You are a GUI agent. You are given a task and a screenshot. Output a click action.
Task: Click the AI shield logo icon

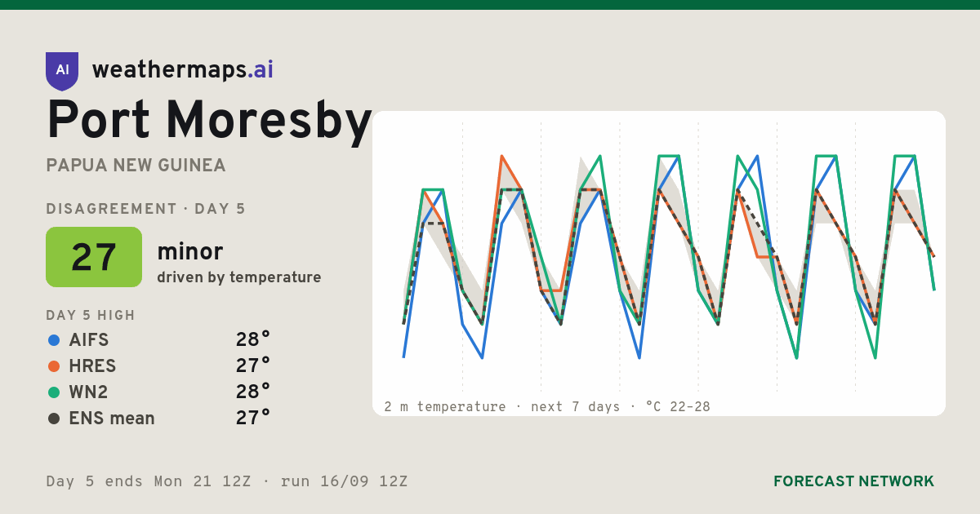(62, 71)
